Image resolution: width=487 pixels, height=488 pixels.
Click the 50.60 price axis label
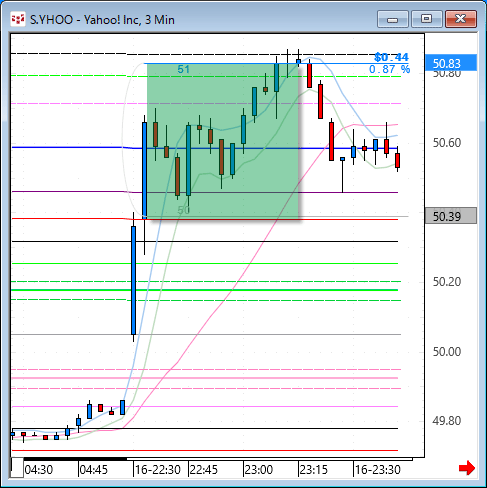click(x=447, y=143)
